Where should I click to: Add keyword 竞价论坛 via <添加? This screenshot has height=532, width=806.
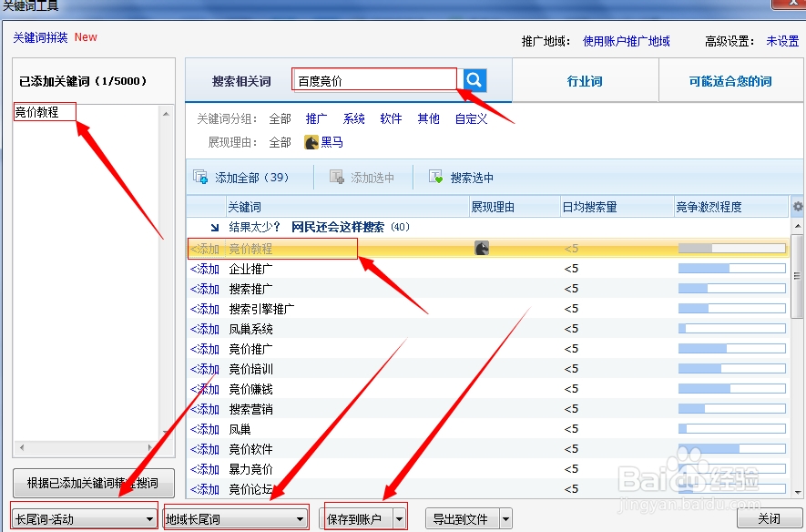[x=205, y=489]
